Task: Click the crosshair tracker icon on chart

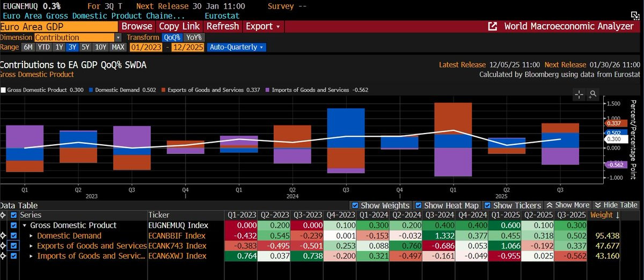Action: tap(580, 94)
